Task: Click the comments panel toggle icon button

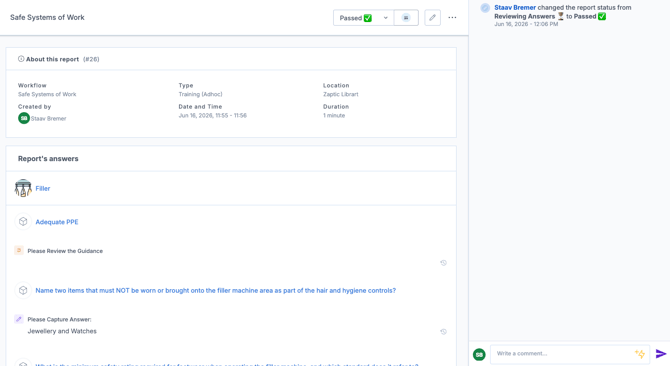Action: (x=406, y=18)
